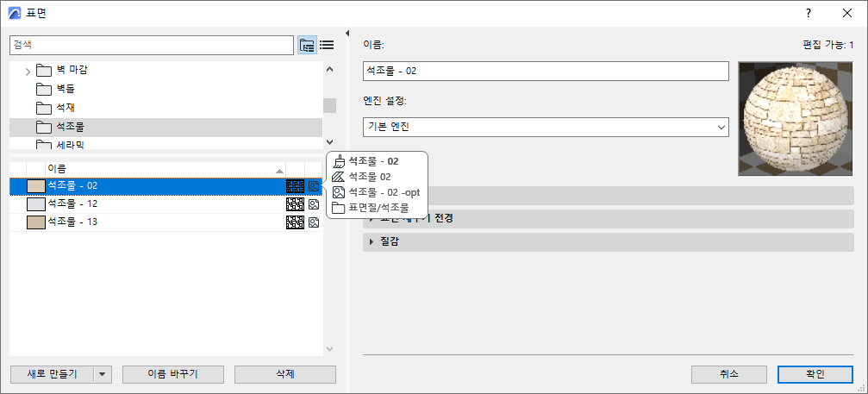Open the help question mark button
Image resolution: width=868 pixels, height=394 pixels.
pos(809,13)
